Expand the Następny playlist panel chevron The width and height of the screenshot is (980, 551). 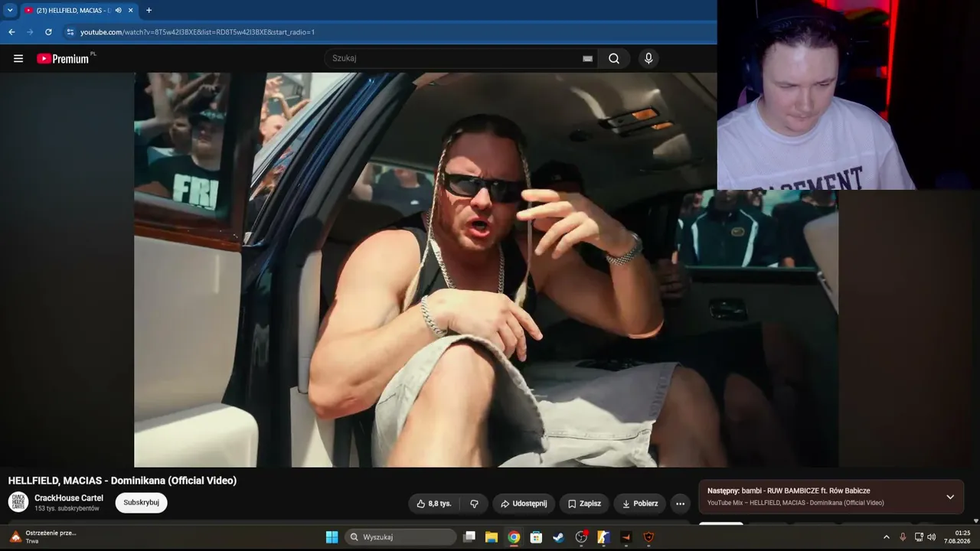pos(950,497)
